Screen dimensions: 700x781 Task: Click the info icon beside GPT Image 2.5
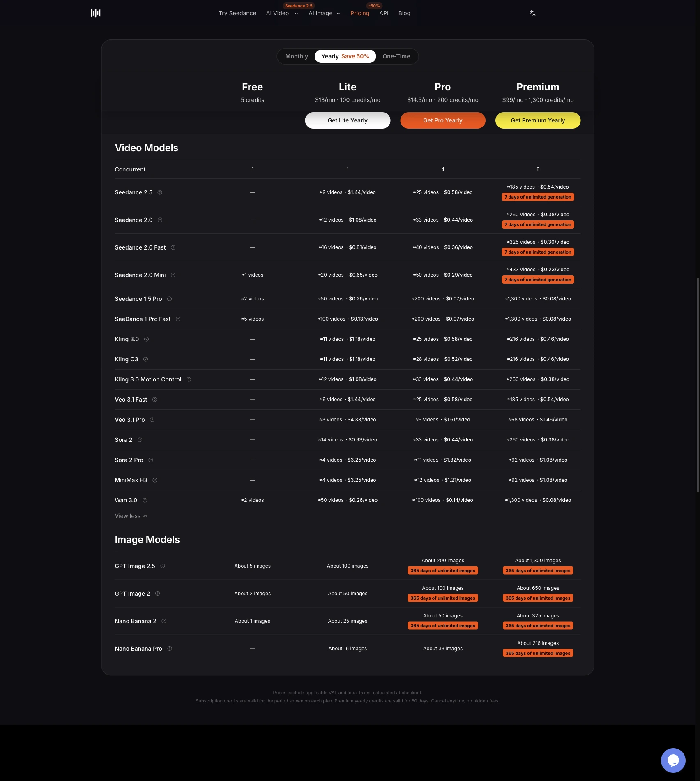click(x=163, y=566)
